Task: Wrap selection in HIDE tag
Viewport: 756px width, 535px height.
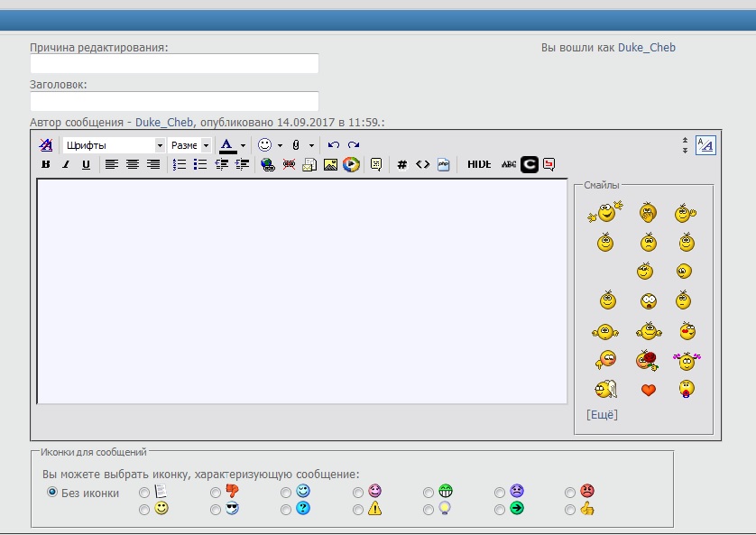Action: (479, 164)
